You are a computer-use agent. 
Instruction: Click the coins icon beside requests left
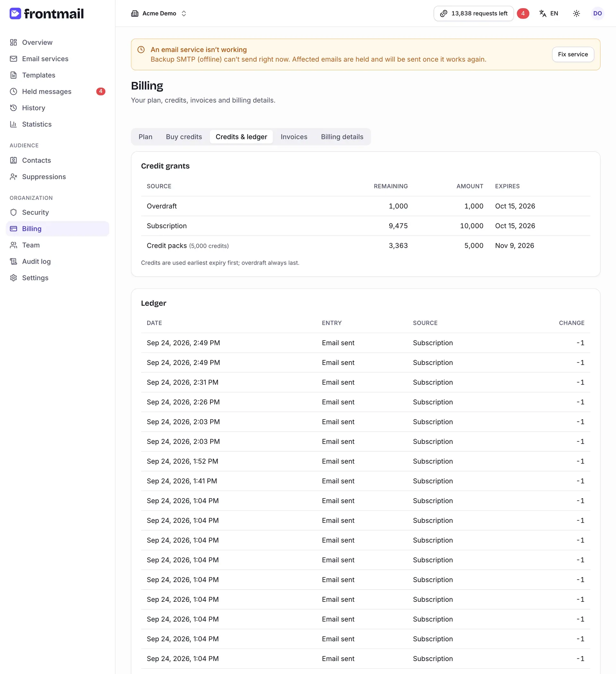[443, 13]
